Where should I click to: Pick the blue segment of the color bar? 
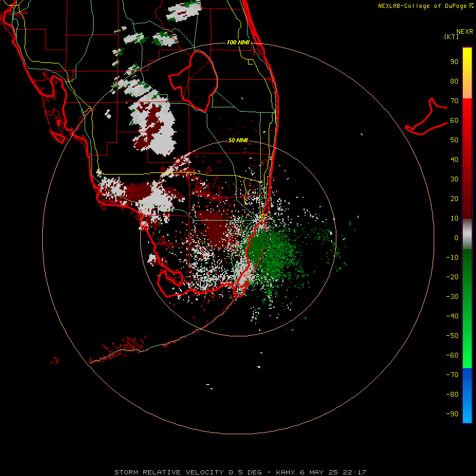point(467,396)
